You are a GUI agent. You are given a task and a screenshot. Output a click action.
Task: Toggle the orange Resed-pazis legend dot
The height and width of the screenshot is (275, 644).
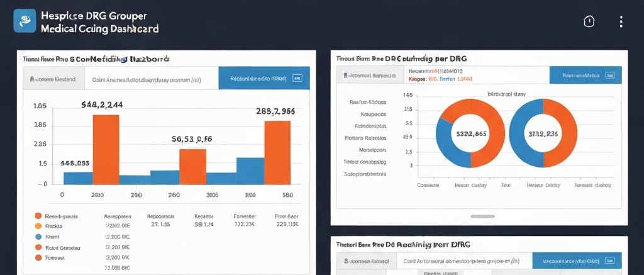(x=38, y=216)
